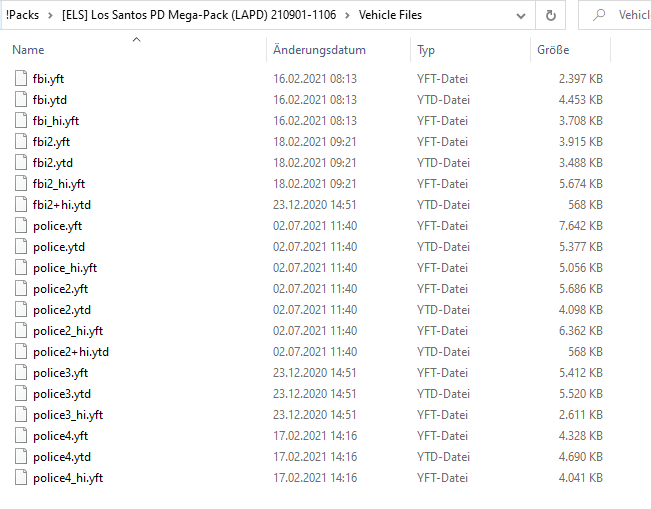Viewport: 651px width, 509px height.
Task: Select the file name fbi2+hi.ytd
Action: (61, 205)
